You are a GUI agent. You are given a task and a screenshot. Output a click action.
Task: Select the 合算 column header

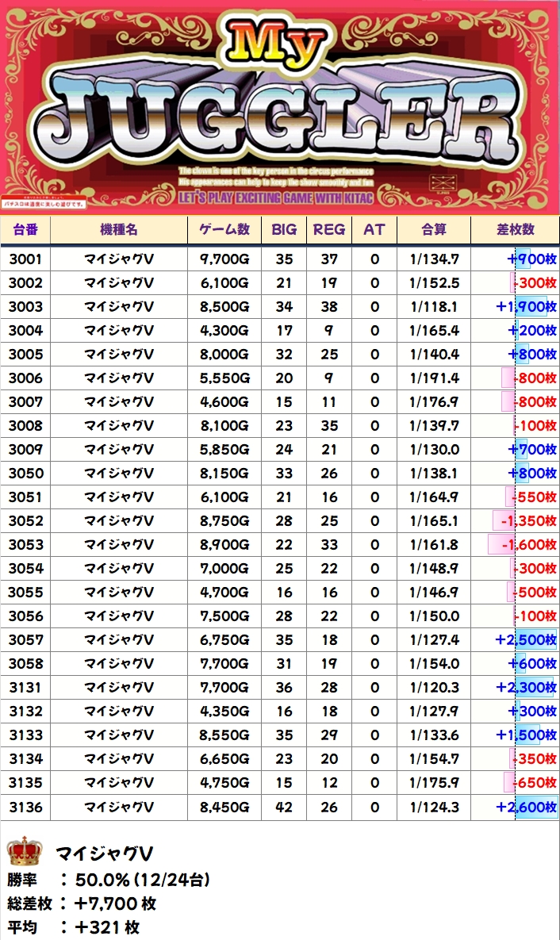[434, 229]
